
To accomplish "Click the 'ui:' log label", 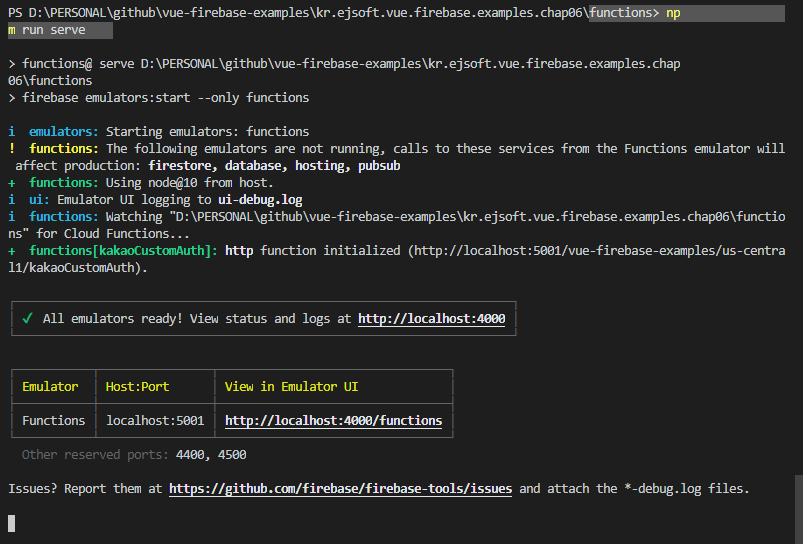I will (x=39, y=200).
